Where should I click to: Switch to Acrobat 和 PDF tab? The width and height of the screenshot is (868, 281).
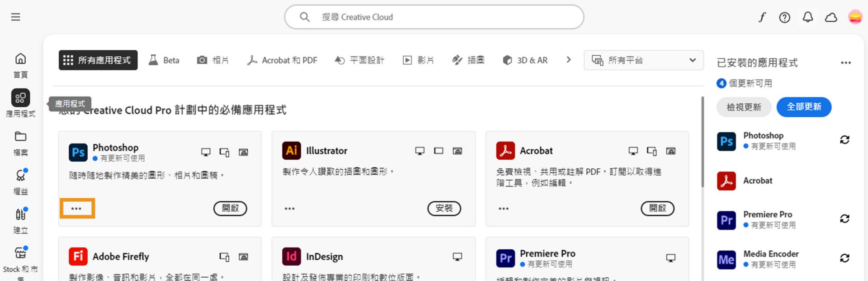tap(282, 60)
